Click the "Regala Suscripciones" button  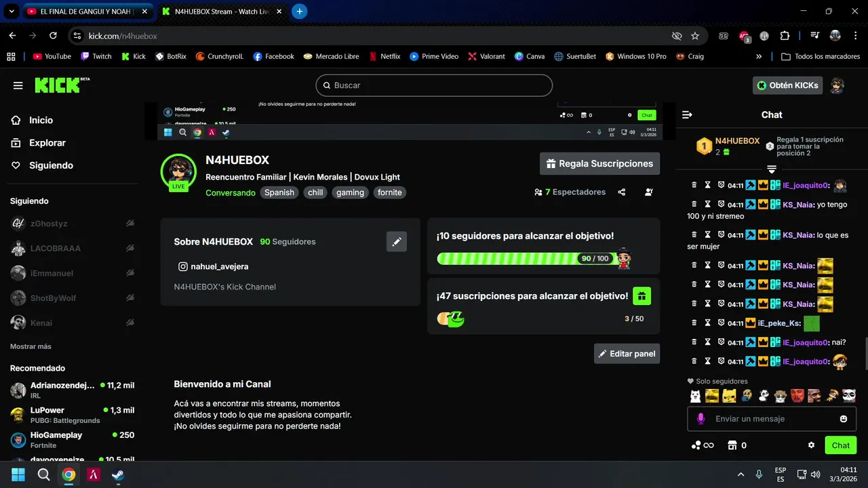(x=599, y=163)
